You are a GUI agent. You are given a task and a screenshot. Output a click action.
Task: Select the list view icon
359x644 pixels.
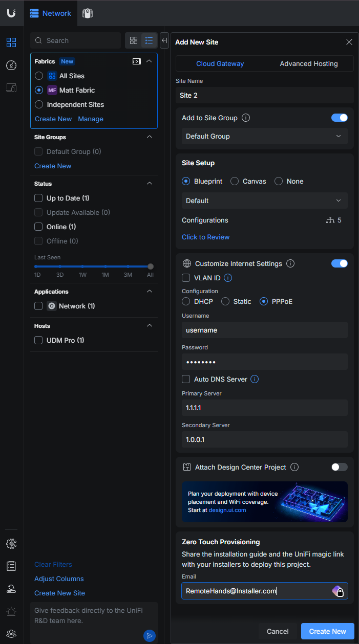point(149,40)
